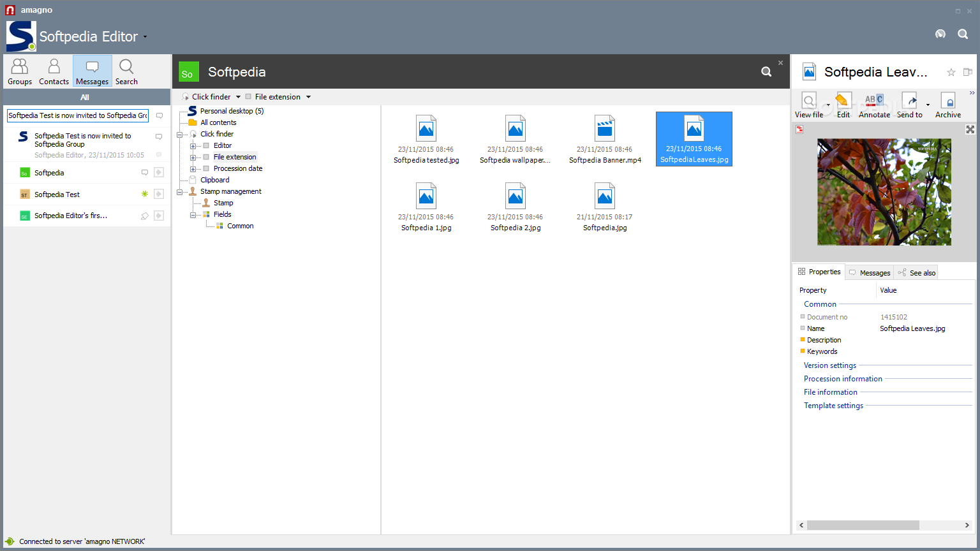Viewport: 980px width, 551px height.
Task: Click speech bubble icon on Softpedia row
Action: click(x=145, y=172)
